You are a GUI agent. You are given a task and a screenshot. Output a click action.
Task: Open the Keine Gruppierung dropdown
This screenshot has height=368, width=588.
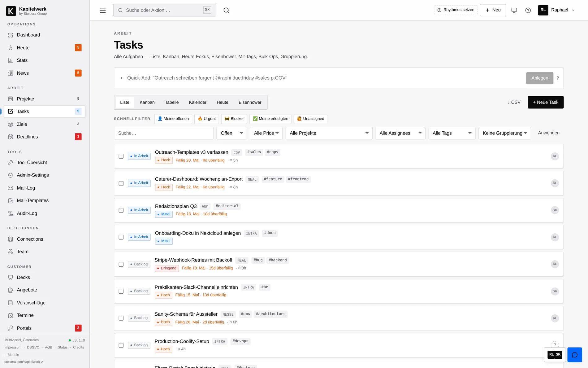point(504,133)
